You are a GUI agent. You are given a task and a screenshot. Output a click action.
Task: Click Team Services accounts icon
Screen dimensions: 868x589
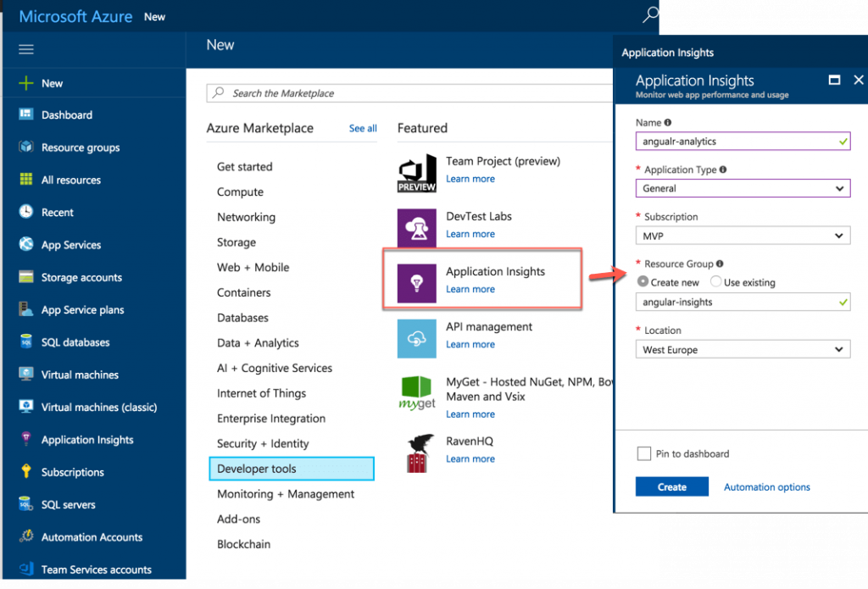(26, 569)
